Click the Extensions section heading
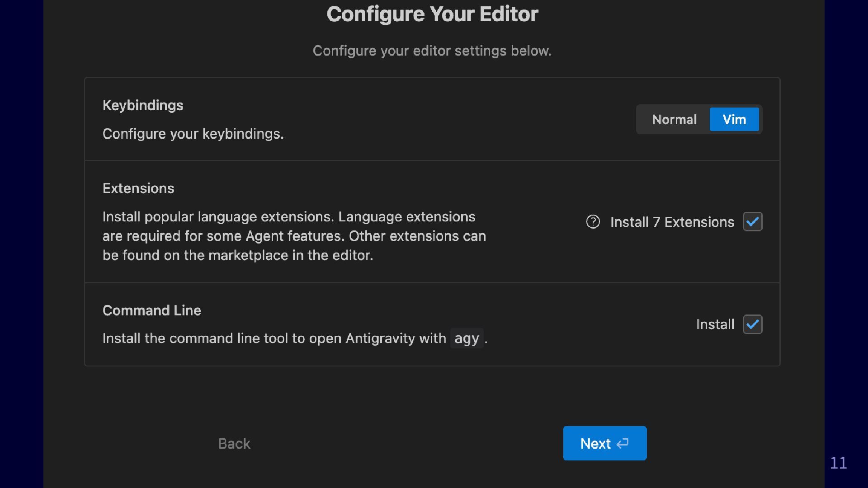 pyautogui.click(x=138, y=188)
